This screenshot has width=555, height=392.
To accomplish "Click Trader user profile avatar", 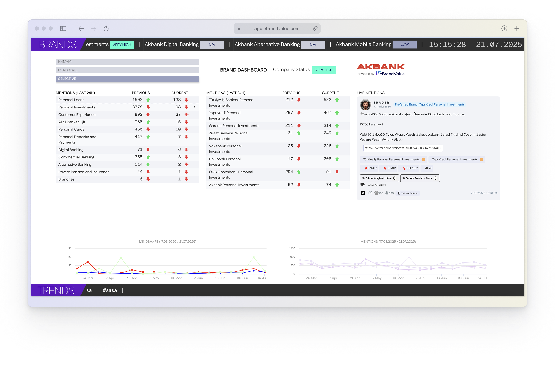I will tap(365, 105).
